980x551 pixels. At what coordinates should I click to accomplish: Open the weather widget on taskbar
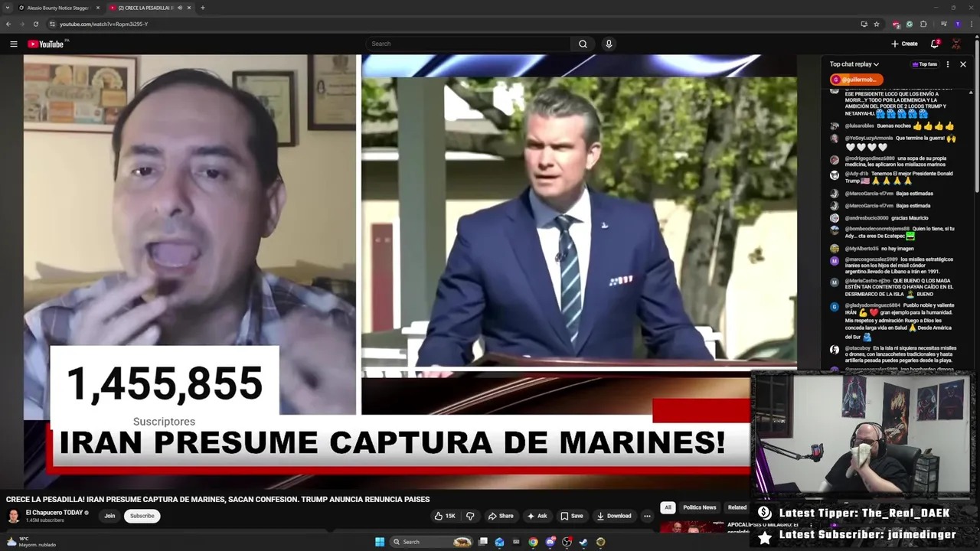pyautogui.click(x=31, y=542)
